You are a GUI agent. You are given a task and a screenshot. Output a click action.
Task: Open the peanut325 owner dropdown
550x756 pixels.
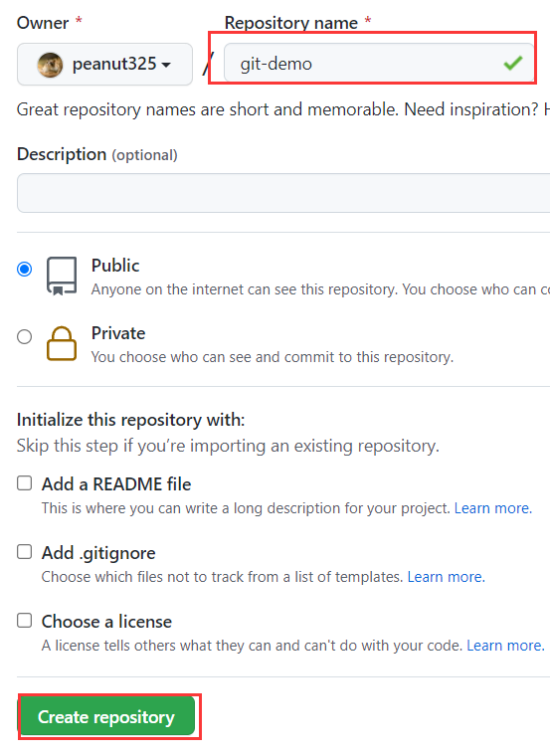click(x=104, y=64)
